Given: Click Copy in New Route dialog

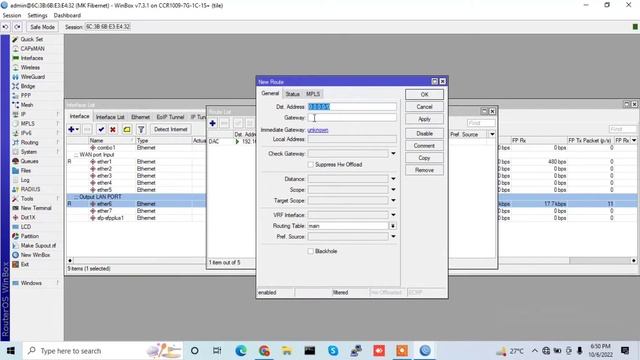Looking at the screenshot, I should (424, 158).
